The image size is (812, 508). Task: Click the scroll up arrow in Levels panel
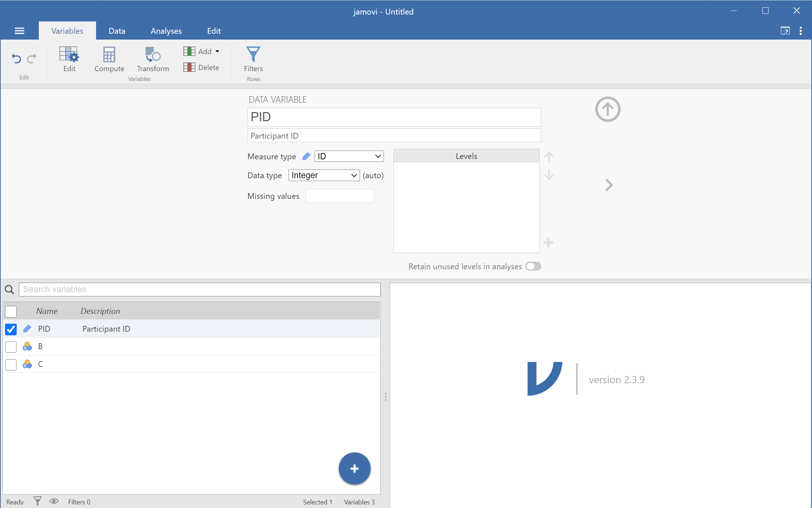tap(548, 157)
